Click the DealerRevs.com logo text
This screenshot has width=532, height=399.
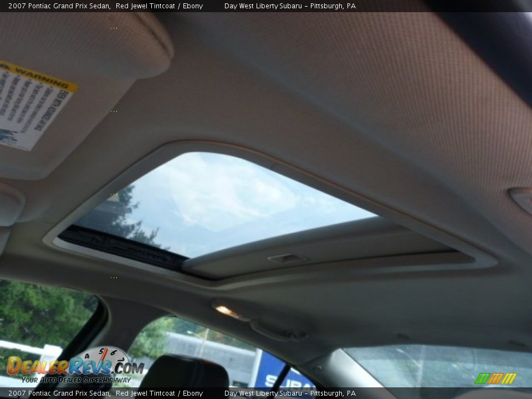[x=75, y=367]
